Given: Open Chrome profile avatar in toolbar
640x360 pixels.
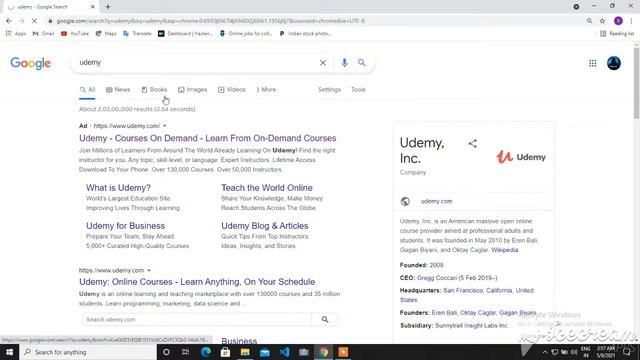Looking at the screenshot, I should (618, 21).
